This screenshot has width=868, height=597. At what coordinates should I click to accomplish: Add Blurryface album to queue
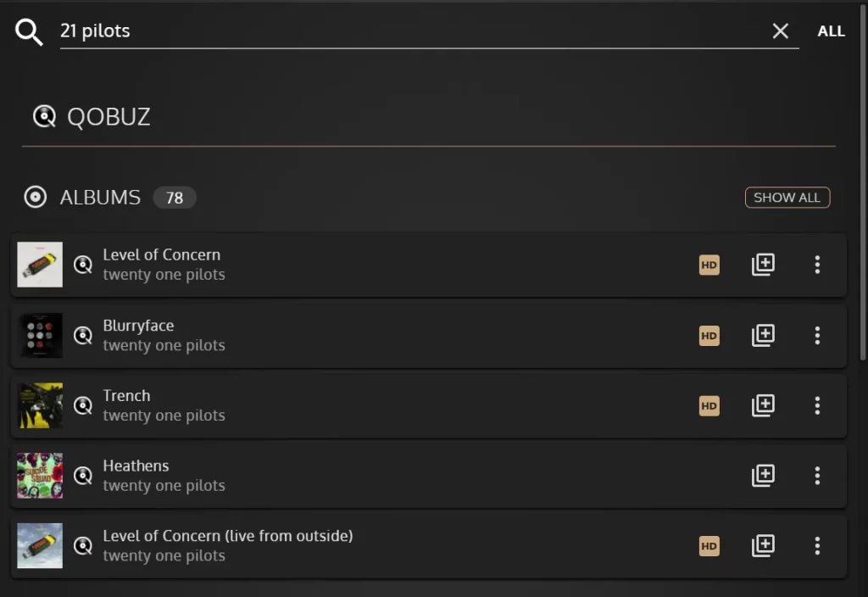(x=763, y=335)
